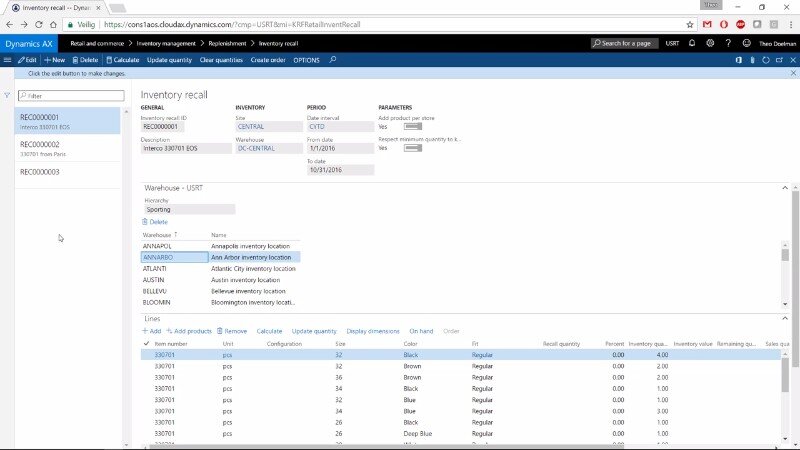800x450 pixels.
Task: Tick the select-all checkmark in Lines grid
Action: tap(147, 343)
